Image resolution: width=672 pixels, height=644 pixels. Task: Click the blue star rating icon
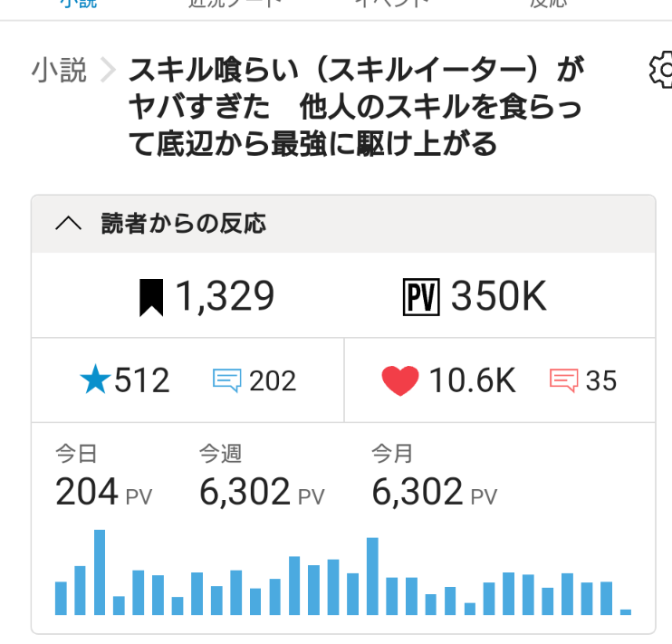pos(93,380)
